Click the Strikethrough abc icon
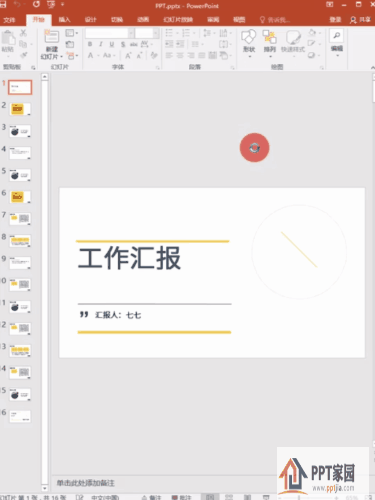The width and height of the screenshot is (375, 500). click(134, 44)
